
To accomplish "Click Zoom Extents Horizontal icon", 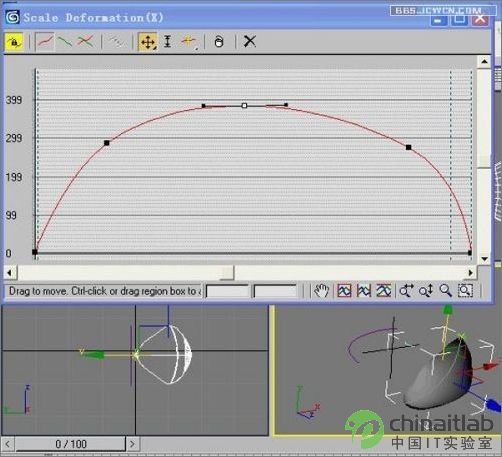I will point(364,291).
